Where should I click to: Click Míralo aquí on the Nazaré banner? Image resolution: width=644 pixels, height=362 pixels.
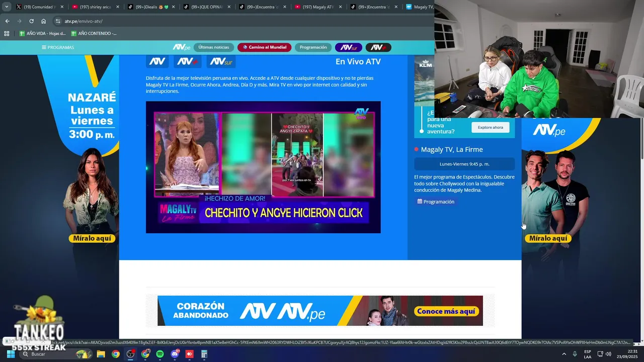coord(92,238)
